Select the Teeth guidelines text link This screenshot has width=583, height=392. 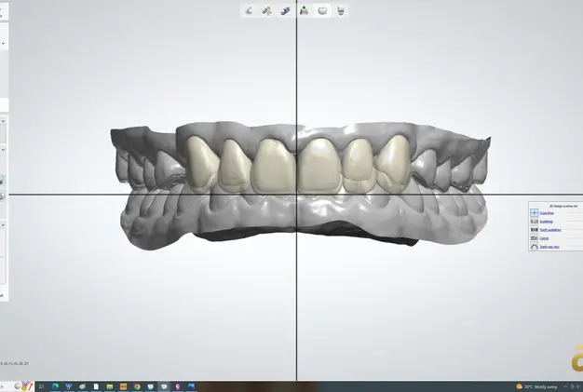(x=549, y=229)
